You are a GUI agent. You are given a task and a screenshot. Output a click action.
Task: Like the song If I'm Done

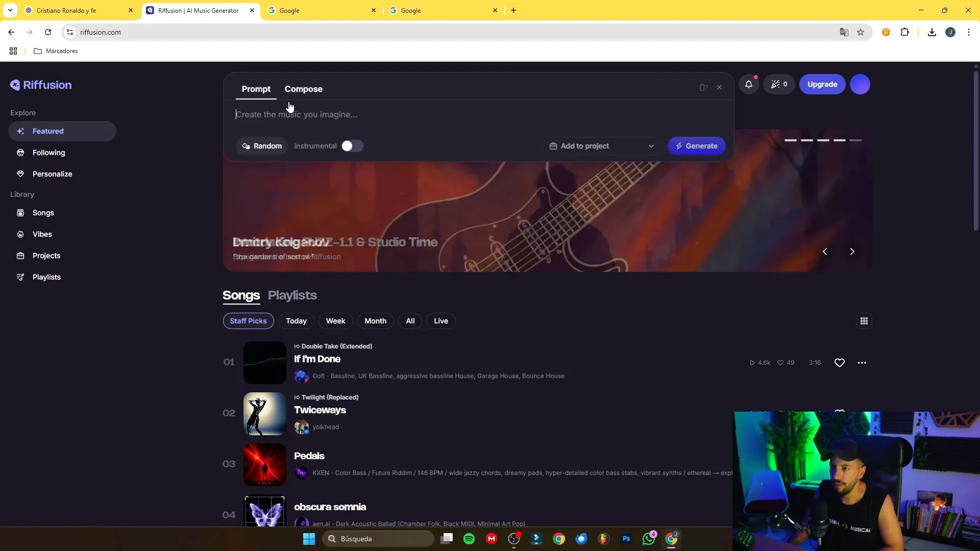click(x=839, y=363)
